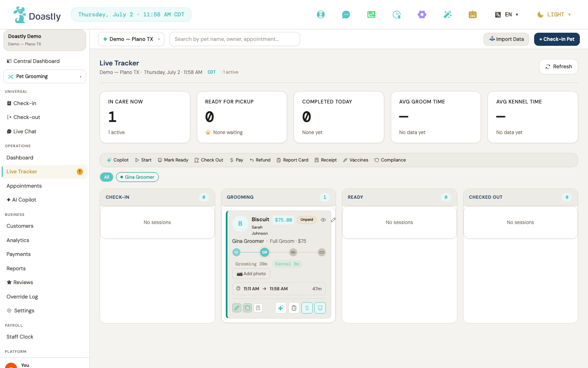
Task: Open Appointments in sidebar
Action: point(45,186)
